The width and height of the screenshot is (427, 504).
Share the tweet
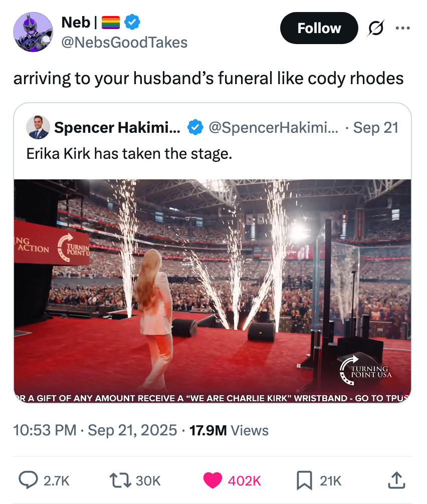[396, 480]
